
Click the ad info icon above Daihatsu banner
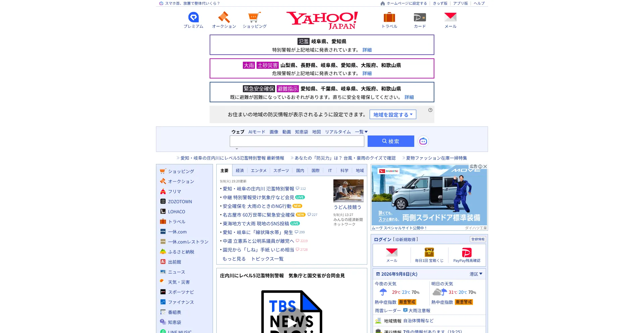click(480, 166)
